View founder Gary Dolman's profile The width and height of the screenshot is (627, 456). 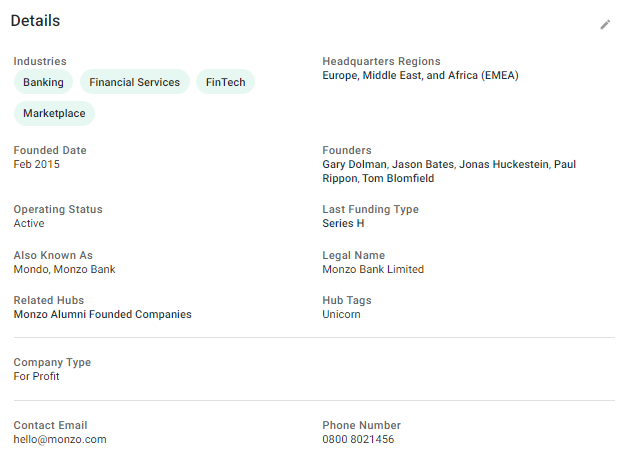coord(354,164)
